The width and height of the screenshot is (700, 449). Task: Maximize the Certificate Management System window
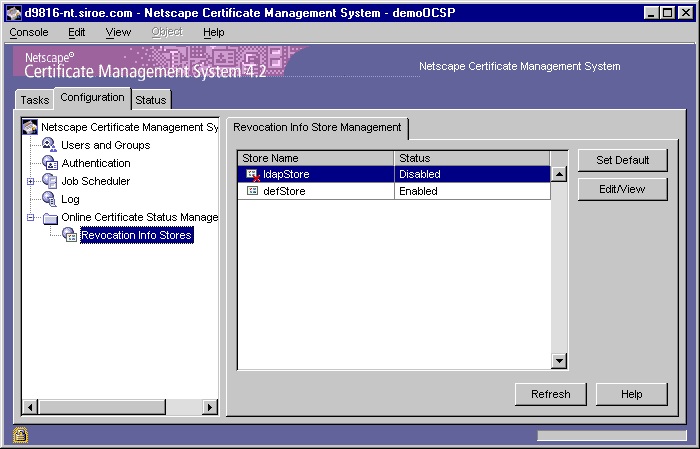(x=667, y=13)
